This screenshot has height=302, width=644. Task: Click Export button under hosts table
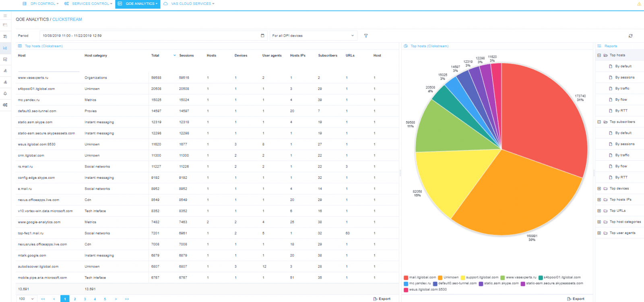click(x=382, y=299)
